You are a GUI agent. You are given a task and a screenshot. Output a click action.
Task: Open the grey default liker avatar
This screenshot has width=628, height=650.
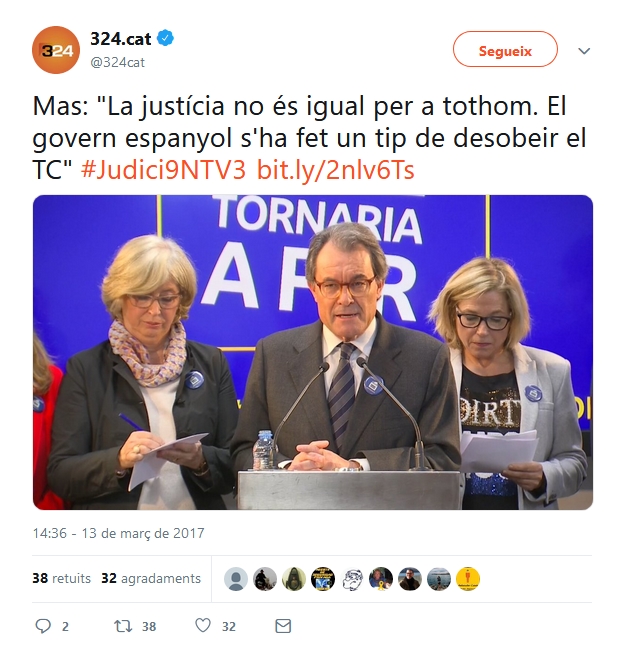pyautogui.click(x=236, y=579)
